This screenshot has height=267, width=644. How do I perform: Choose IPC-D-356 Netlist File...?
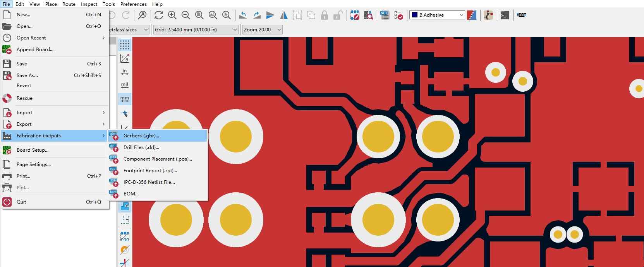point(157,182)
